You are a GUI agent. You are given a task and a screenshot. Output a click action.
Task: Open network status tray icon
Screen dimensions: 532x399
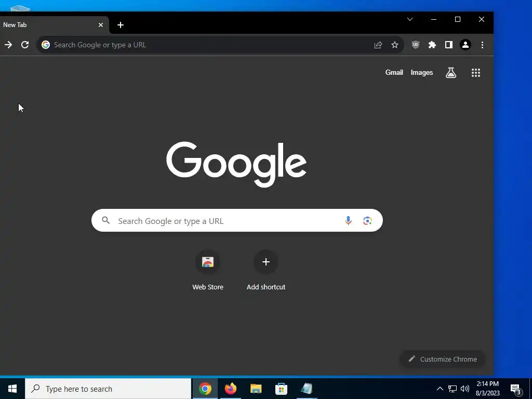[x=453, y=389]
